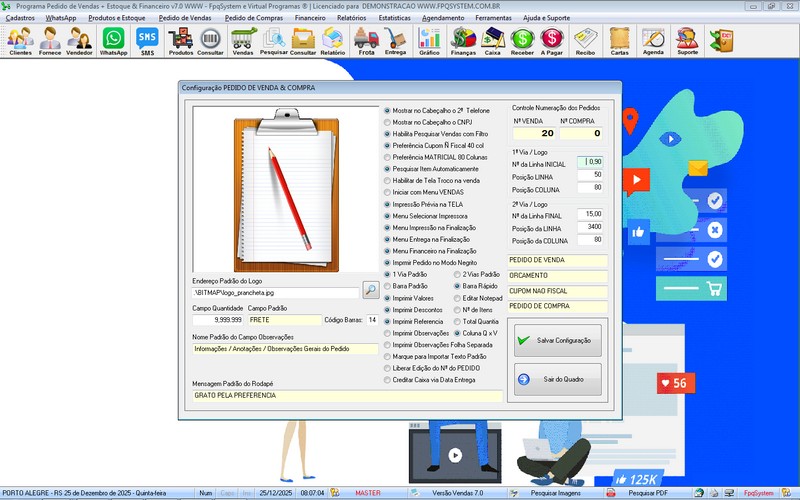Click the clipboard logo preview image
800x500 pixels.
point(286,189)
